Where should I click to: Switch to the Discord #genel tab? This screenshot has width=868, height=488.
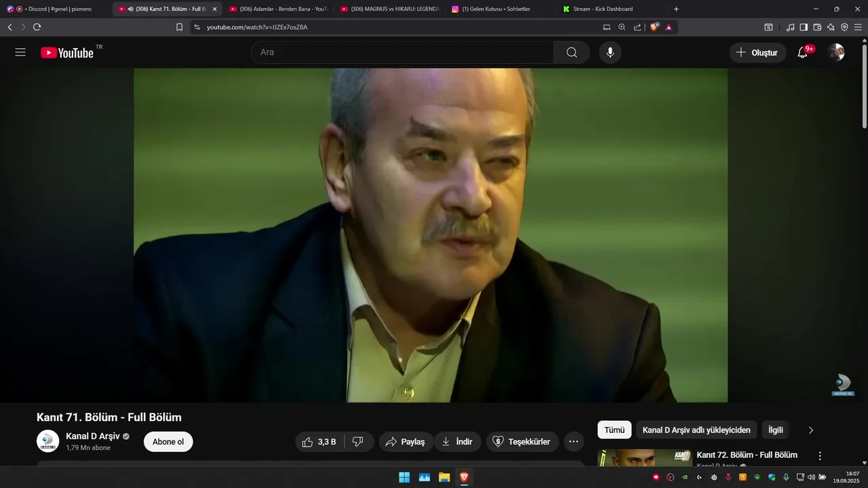tap(56, 9)
